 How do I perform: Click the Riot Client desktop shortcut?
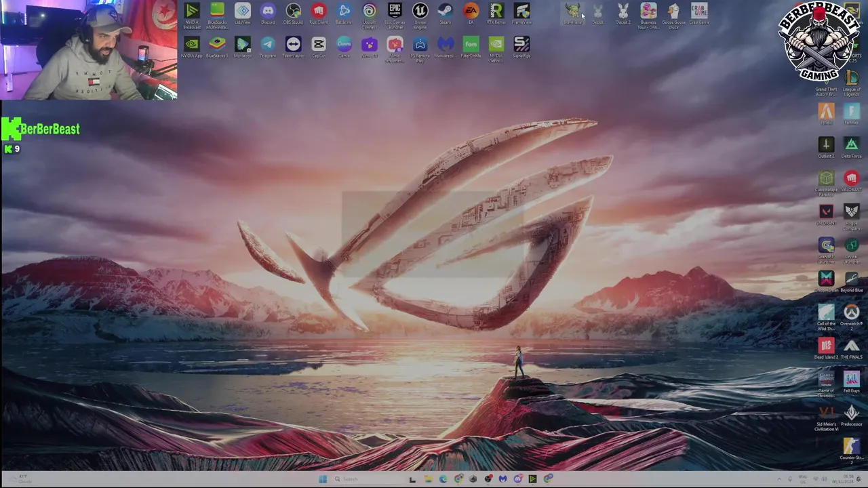tap(319, 14)
